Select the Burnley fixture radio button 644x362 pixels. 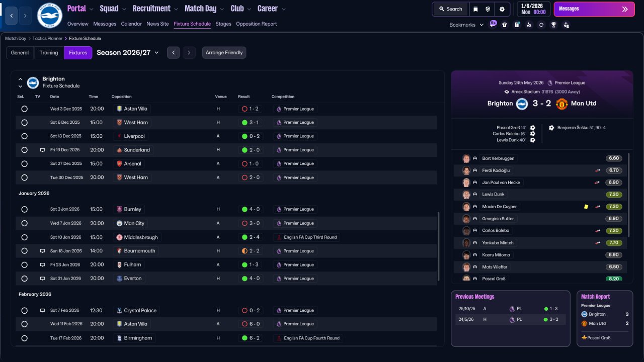click(x=24, y=209)
